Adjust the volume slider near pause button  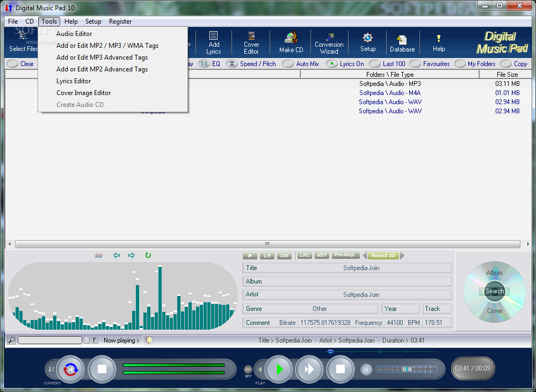(x=407, y=369)
